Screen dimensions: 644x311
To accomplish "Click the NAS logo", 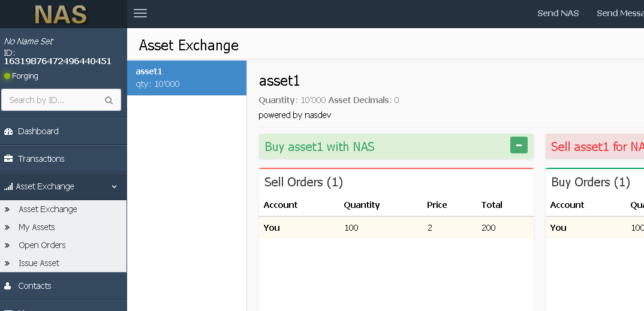I will point(61,14).
